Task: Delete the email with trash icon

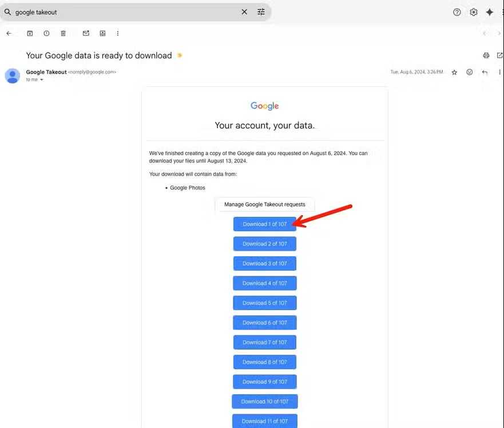Action: 64,33
